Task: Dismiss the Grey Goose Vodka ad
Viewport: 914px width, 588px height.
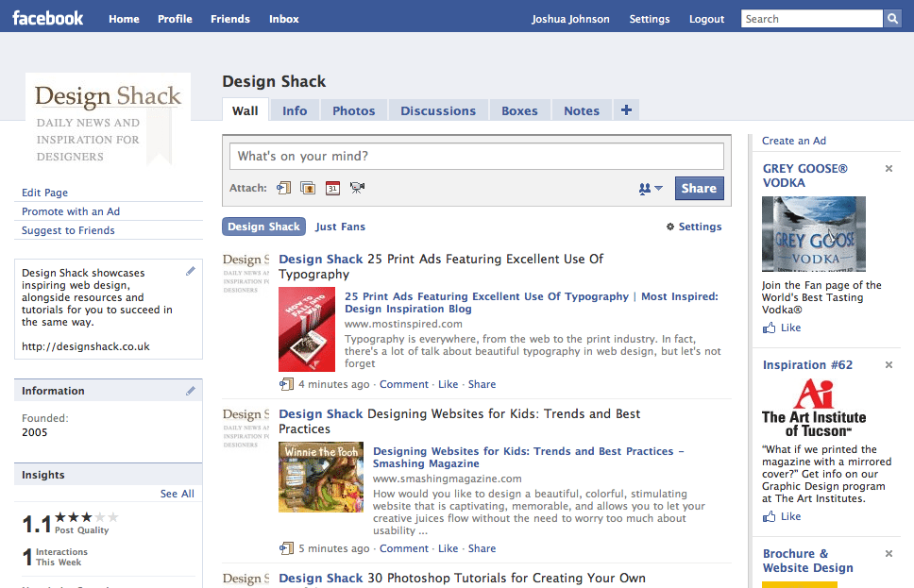Action: click(x=889, y=168)
